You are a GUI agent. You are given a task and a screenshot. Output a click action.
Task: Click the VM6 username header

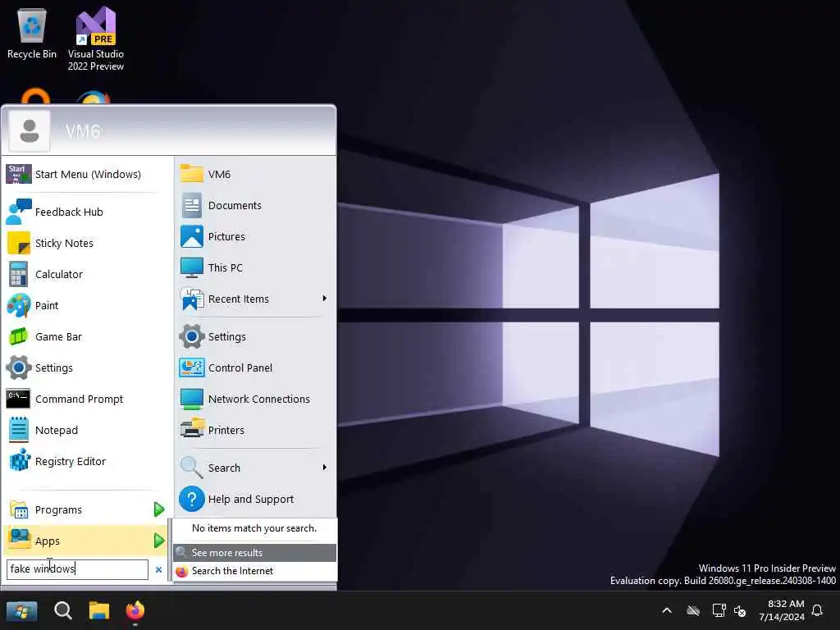83,131
